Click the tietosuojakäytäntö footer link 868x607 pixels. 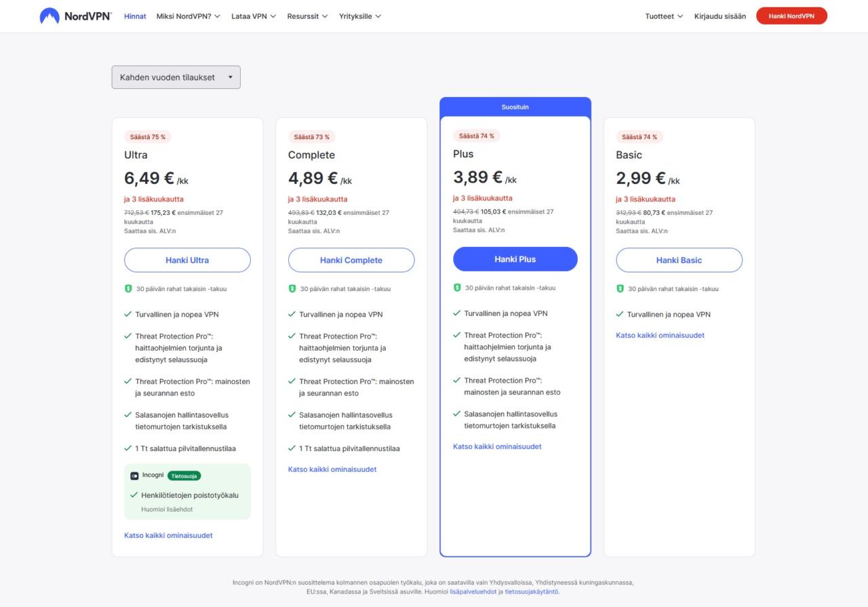click(532, 592)
